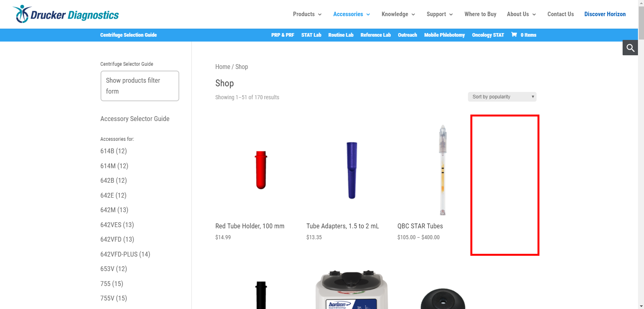Expand the Support menu

(440, 14)
